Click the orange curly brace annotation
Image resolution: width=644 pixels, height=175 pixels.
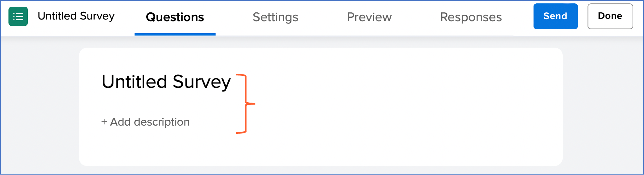(x=246, y=104)
